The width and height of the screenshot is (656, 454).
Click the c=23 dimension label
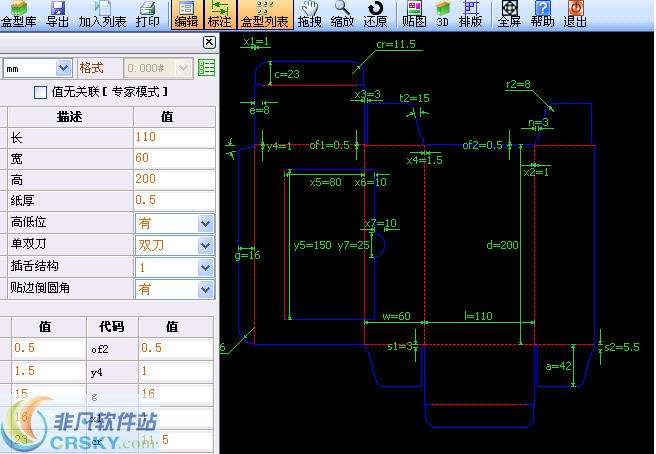click(x=287, y=74)
